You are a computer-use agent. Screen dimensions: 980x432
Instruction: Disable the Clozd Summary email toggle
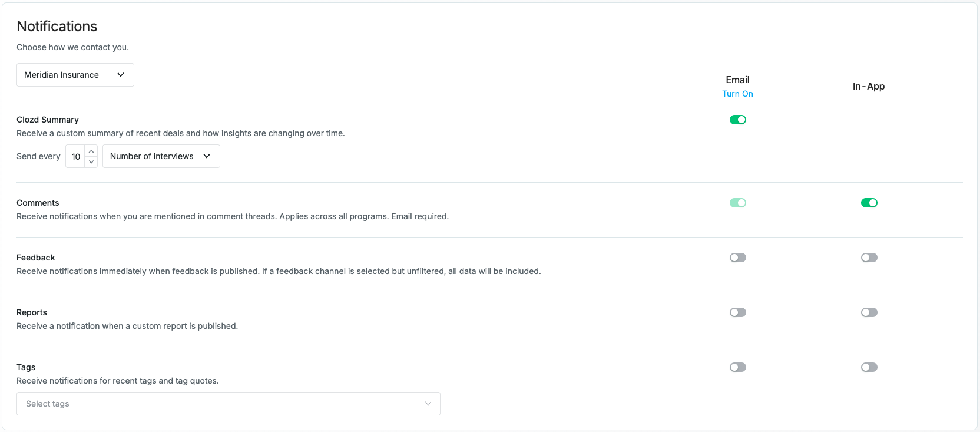tap(738, 120)
